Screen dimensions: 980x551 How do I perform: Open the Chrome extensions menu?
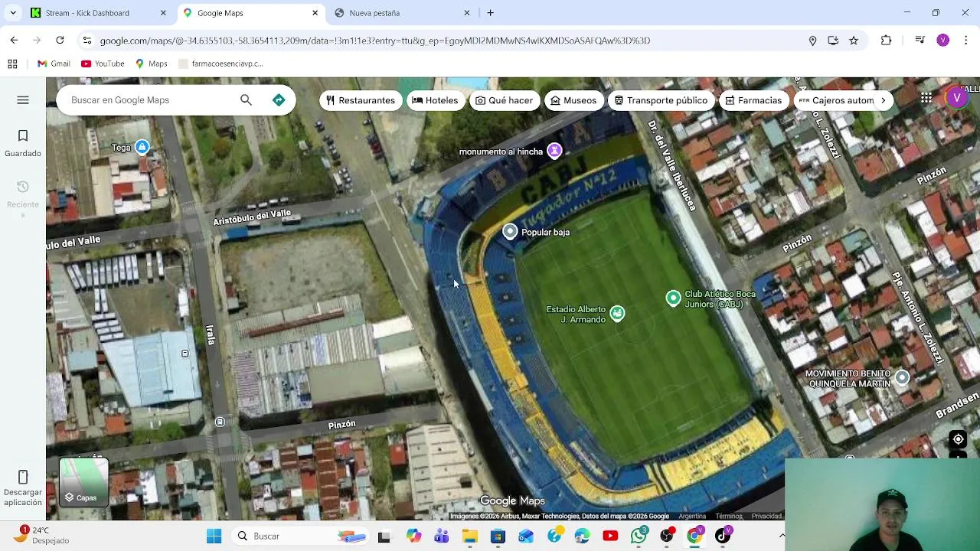886,41
